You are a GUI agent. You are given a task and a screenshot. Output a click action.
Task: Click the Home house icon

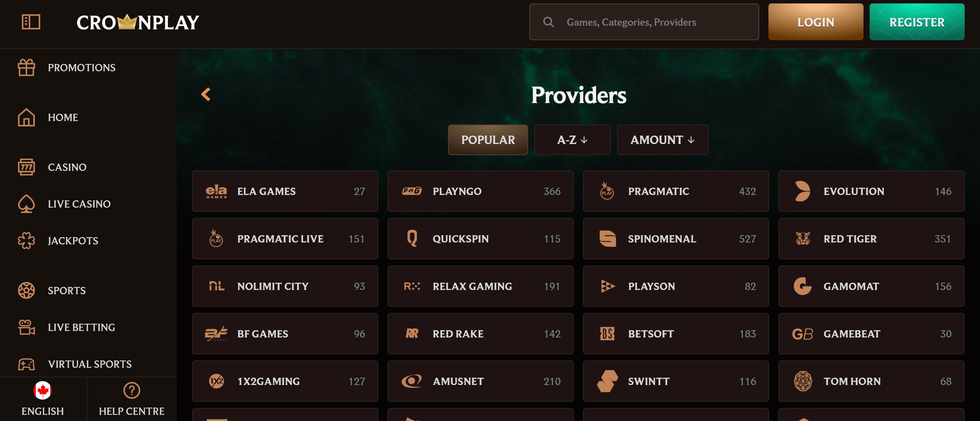point(26,117)
